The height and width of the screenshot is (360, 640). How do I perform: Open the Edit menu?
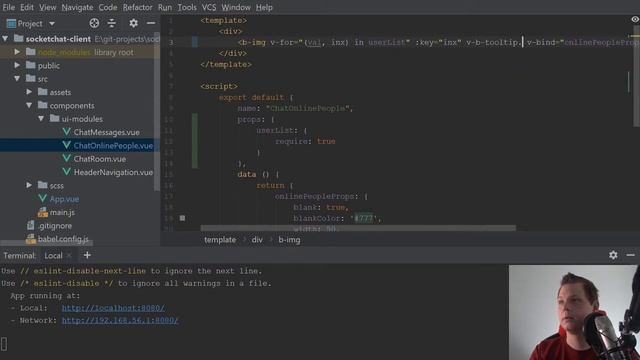point(27,7)
